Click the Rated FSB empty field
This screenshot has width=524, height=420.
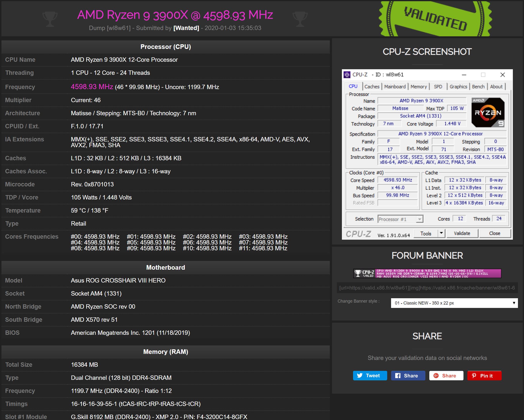397,203
